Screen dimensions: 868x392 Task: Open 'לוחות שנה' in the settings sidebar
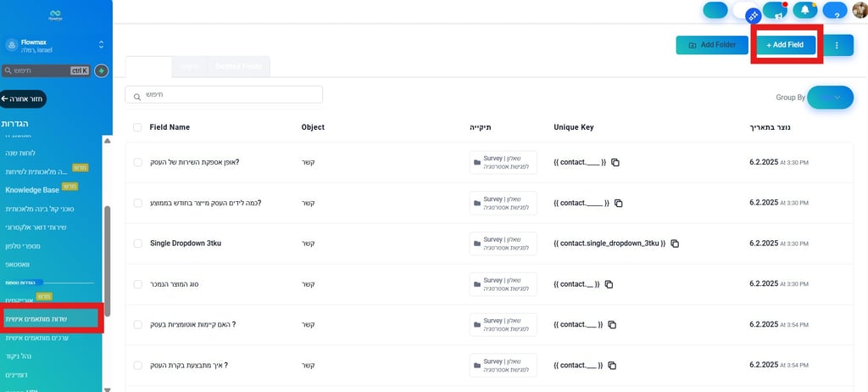pyautogui.click(x=20, y=153)
